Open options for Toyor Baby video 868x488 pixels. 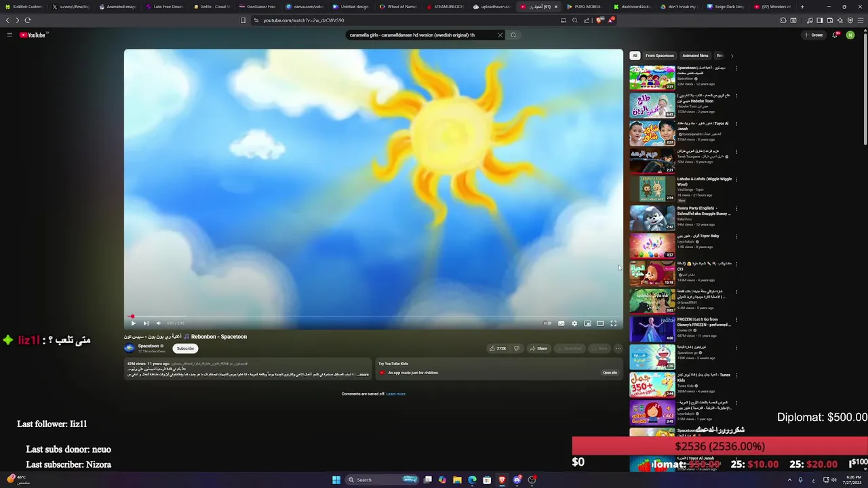click(x=736, y=236)
